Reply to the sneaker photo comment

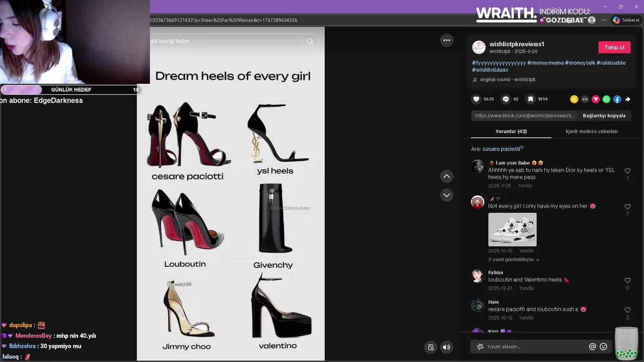526,250
